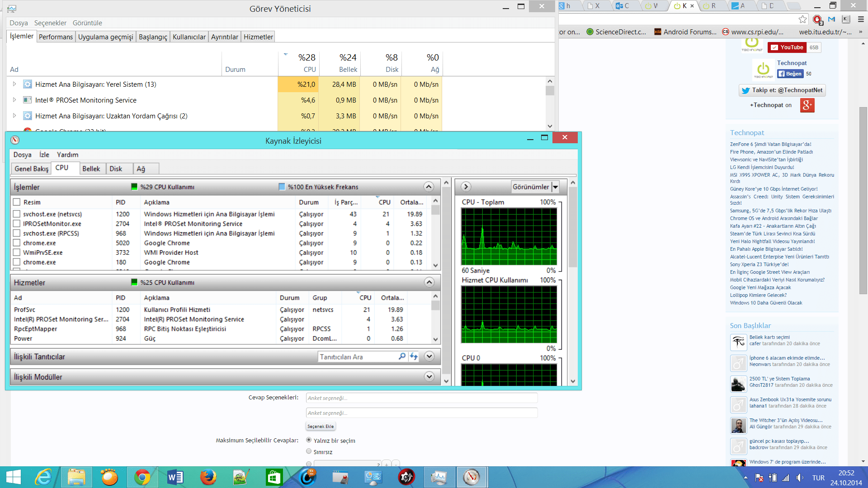This screenshot has height=488, width=868.
Task: Open Performans tab in Görev Yöneticisi
Action: [56, 37]
